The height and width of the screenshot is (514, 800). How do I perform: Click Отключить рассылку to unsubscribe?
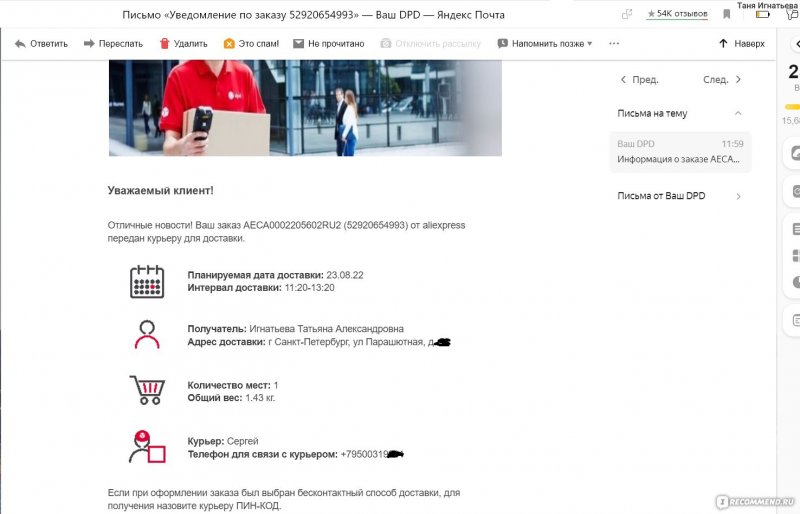430,44
